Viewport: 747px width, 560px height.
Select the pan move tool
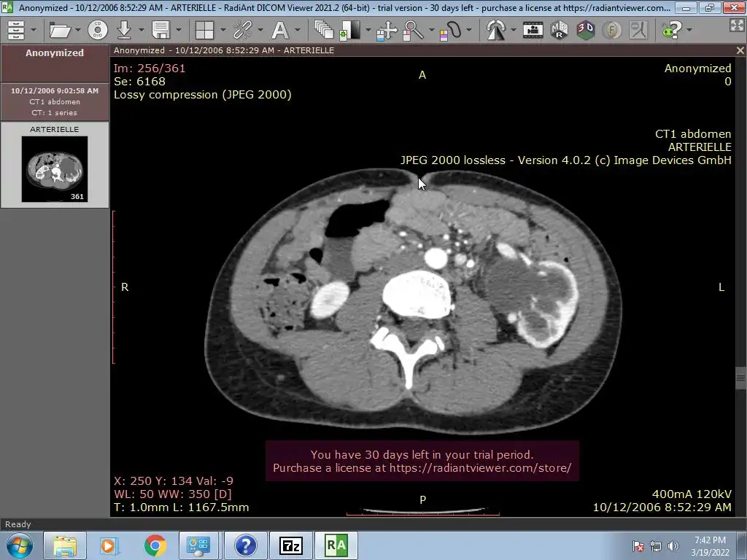387,31
